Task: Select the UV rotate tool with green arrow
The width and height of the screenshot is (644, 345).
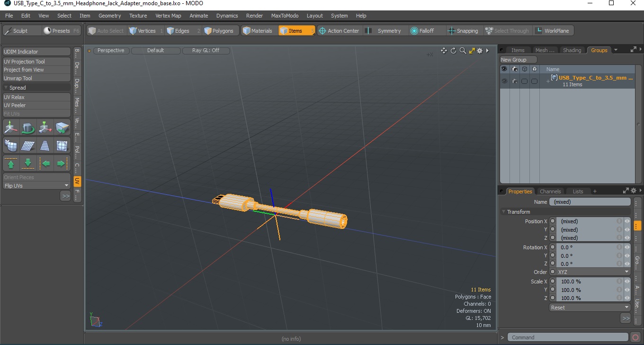Action: click(28, 127)
